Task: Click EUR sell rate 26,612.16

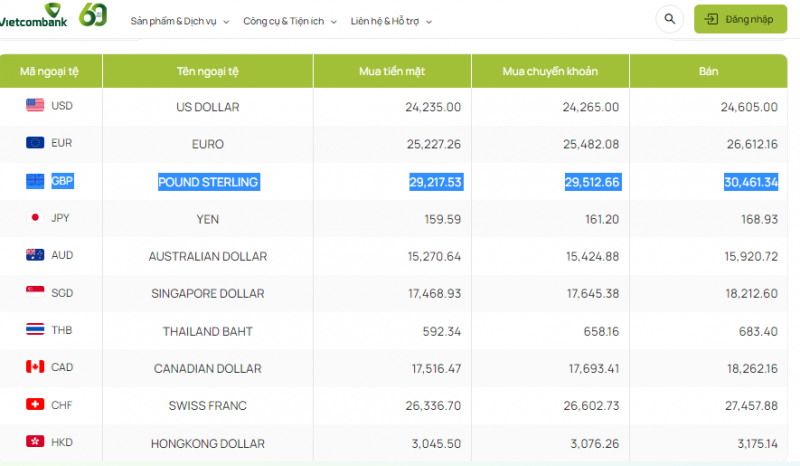Action: tap(753, 144)
